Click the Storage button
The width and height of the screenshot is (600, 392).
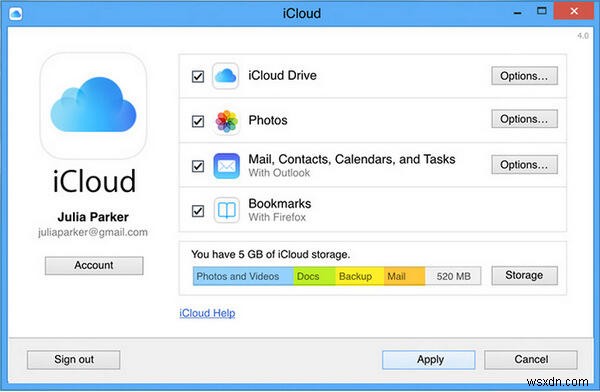(x=524, y=275)
